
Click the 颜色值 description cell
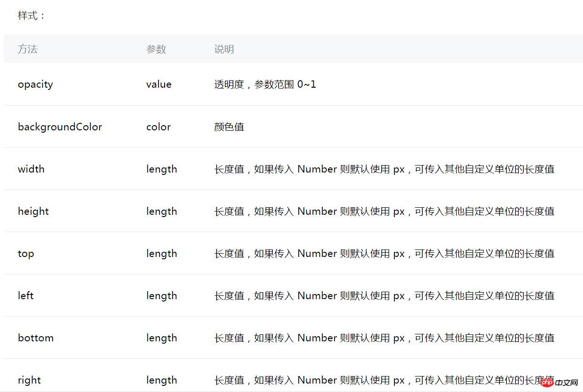[229, 127]
